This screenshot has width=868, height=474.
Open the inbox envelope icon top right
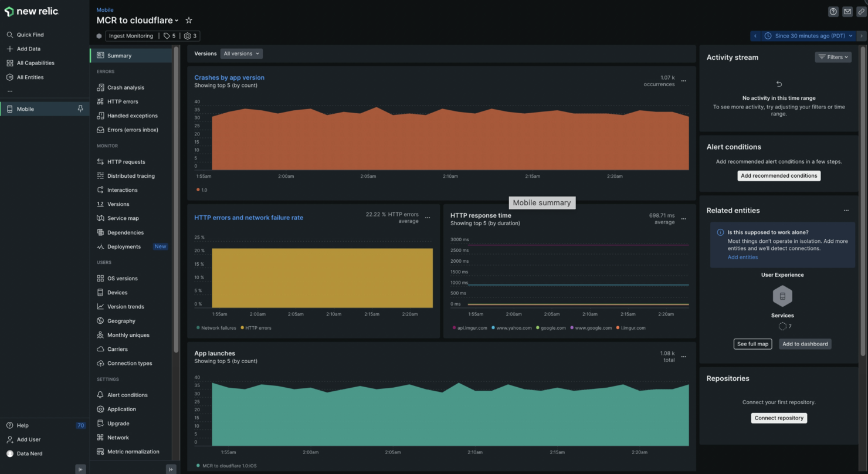coord(847,11)
